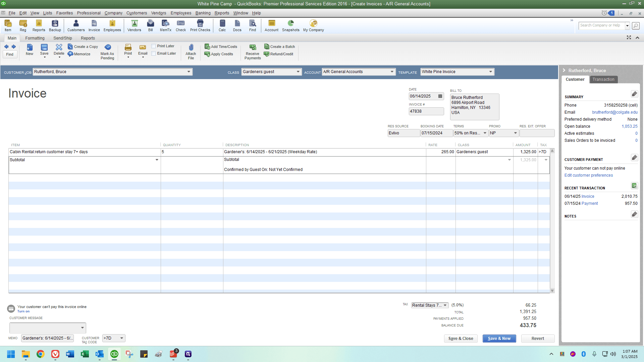This screenshot has width=644, height=362.
Task: Open the Reg register icon
Action: 23,25
